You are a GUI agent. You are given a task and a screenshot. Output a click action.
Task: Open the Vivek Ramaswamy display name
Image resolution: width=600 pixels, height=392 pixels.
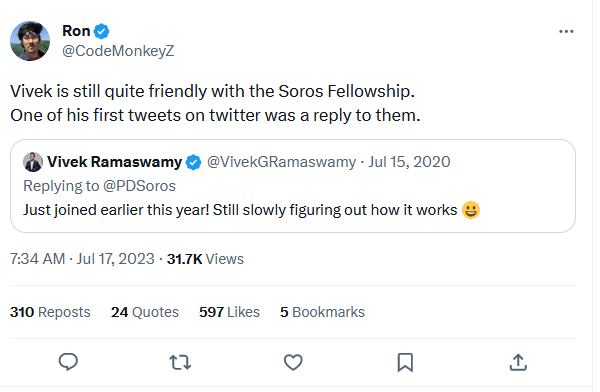pyautogui.click(x=114, y=162)
